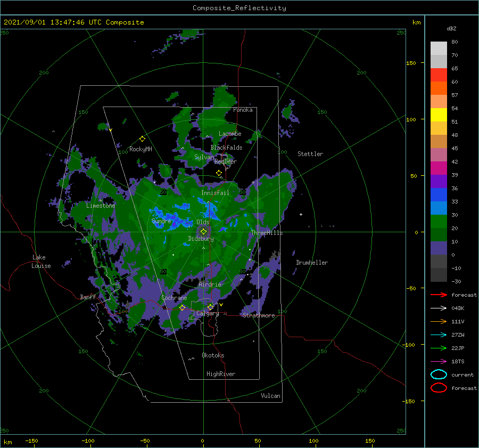479x448 pixels.
Task: Click the Calgary label on map
Action: coord(208,313)
